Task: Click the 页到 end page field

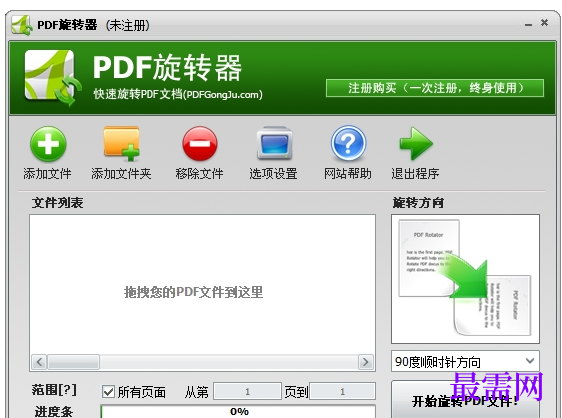Action: click(342, 391)
